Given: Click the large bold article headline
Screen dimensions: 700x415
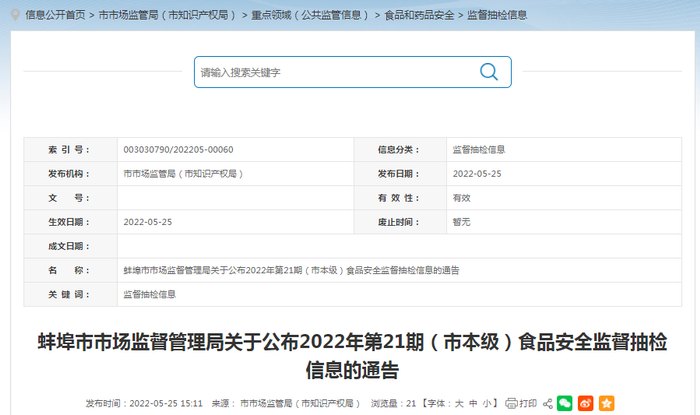Looking at the screenshot, I should [352, 356].
